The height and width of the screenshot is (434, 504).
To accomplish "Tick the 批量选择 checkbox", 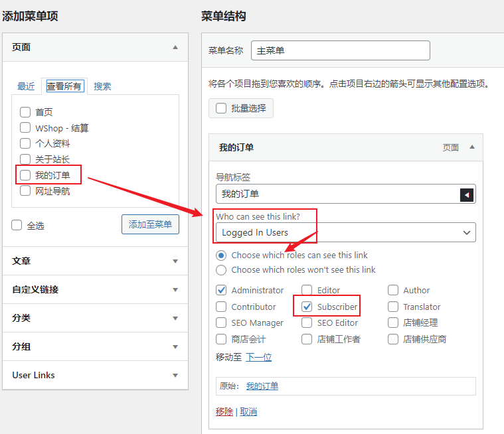I will coord(221,108).
